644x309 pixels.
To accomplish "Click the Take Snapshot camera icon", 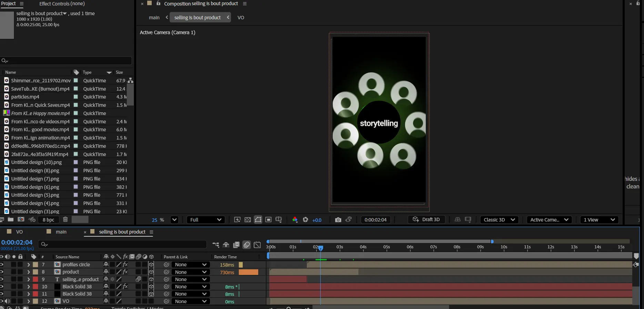I will 338,220.
